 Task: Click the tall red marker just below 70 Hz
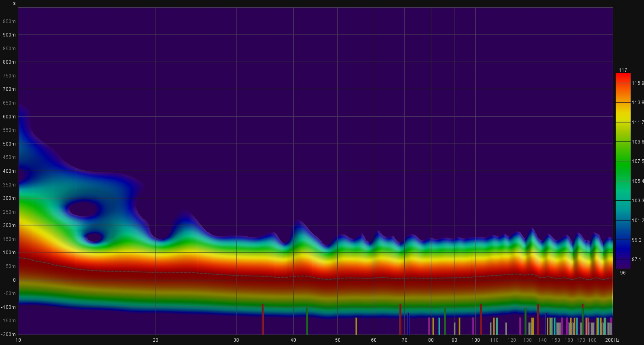coord(400,319)
